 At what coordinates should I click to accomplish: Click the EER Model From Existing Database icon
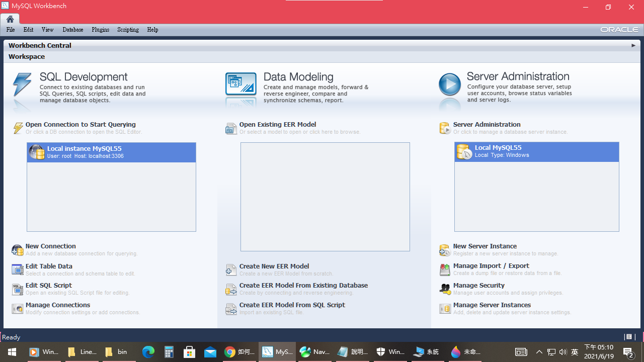click(231, 289)
